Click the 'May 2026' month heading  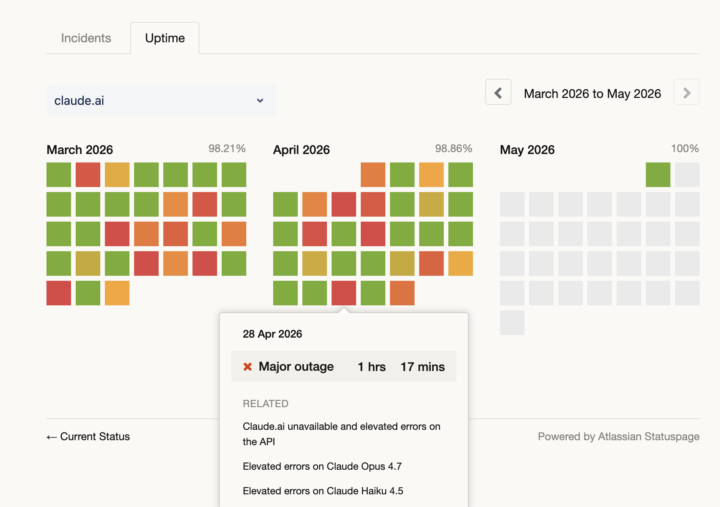[x=527, y=150]
